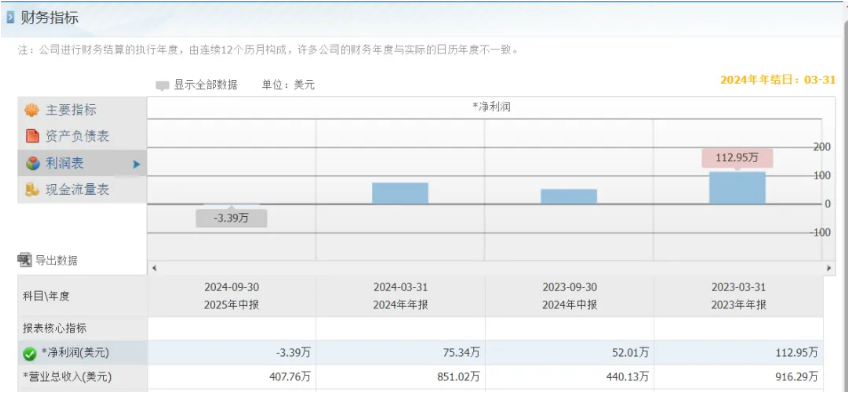Select the 利润表 tab
The width and height of the screenshot is (851, 397).
pos(82,163)
